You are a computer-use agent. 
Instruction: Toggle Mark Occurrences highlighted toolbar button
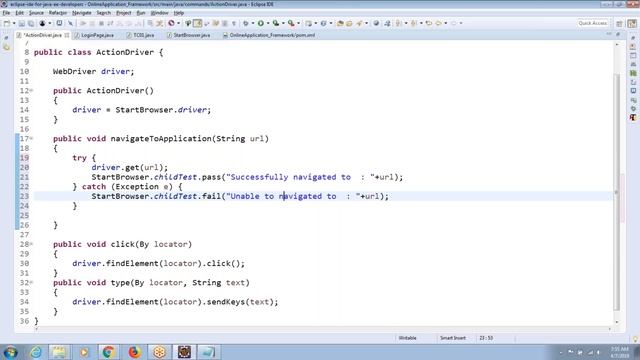pos(198,23)
